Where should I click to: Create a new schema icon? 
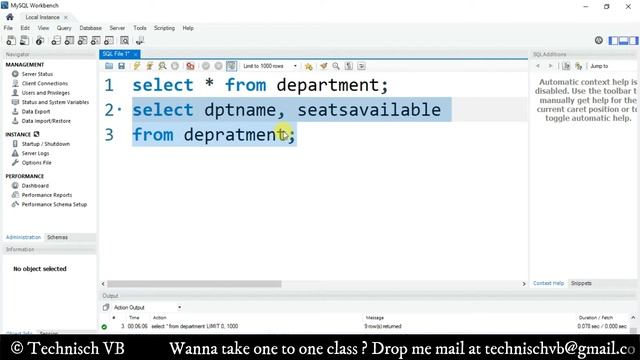[x=56, y=40]
